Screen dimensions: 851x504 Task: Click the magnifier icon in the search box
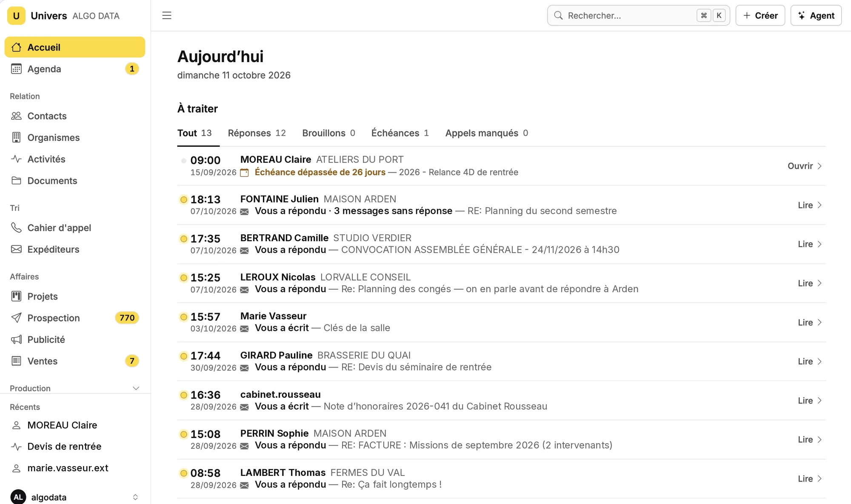pyautogui.click(x=558, y=16)
